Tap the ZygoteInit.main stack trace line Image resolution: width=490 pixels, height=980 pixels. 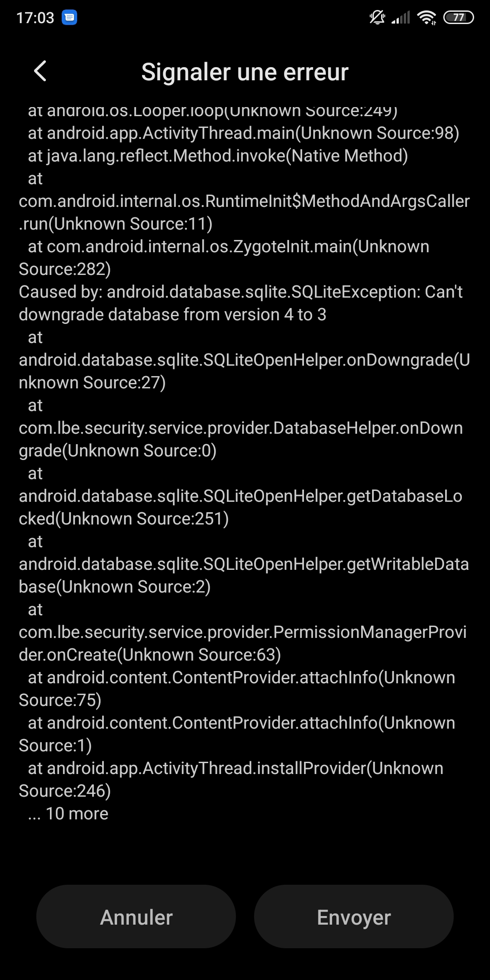pos(224,258)
